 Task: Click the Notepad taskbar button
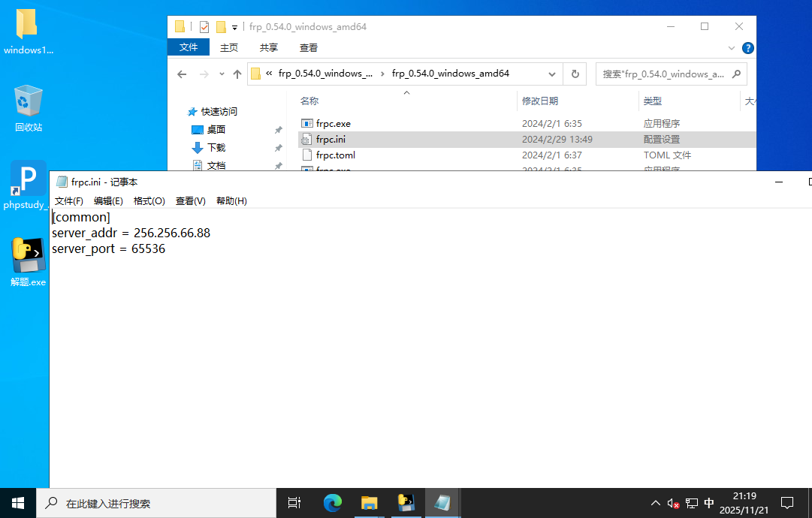(442, 503)
